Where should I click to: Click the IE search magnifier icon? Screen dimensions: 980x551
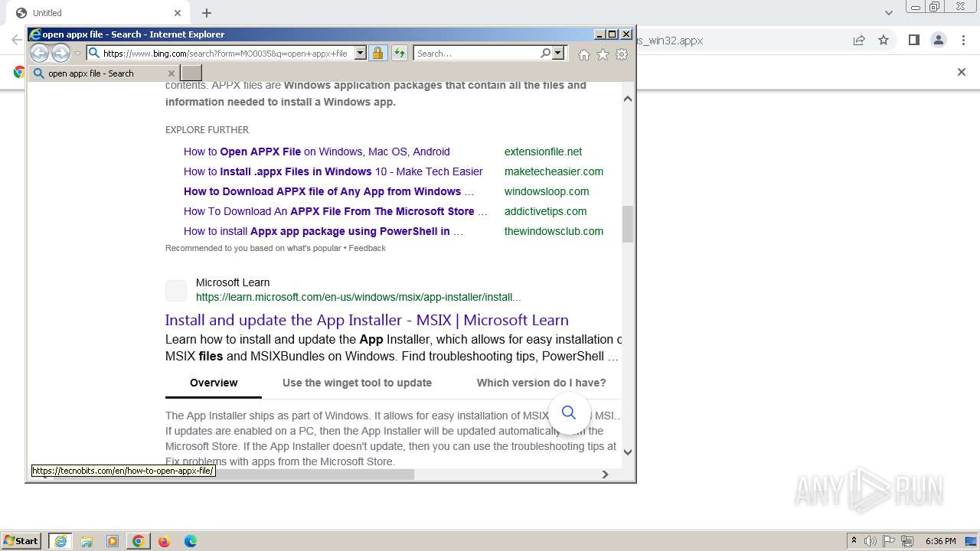[x=545, y=54]
